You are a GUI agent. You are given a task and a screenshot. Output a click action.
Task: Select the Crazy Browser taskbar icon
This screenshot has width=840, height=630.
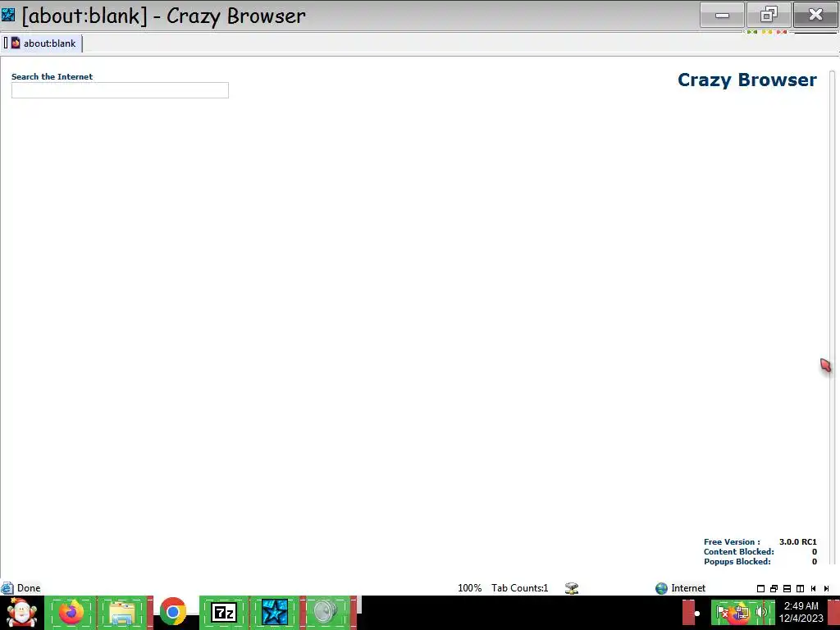274,612
